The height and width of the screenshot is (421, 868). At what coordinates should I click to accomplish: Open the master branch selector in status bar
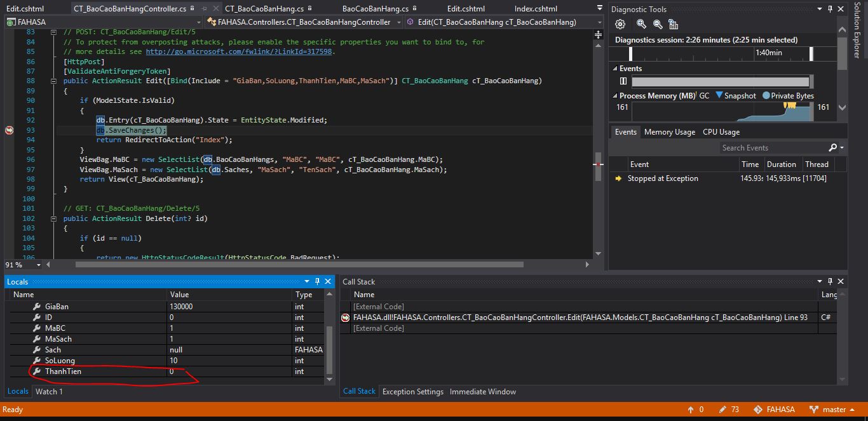833,410
